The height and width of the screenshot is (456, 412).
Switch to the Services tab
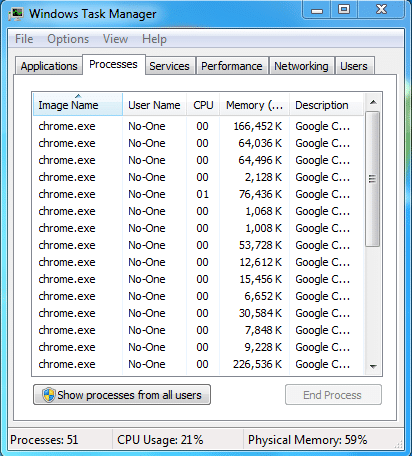click(x=169, y=66)
